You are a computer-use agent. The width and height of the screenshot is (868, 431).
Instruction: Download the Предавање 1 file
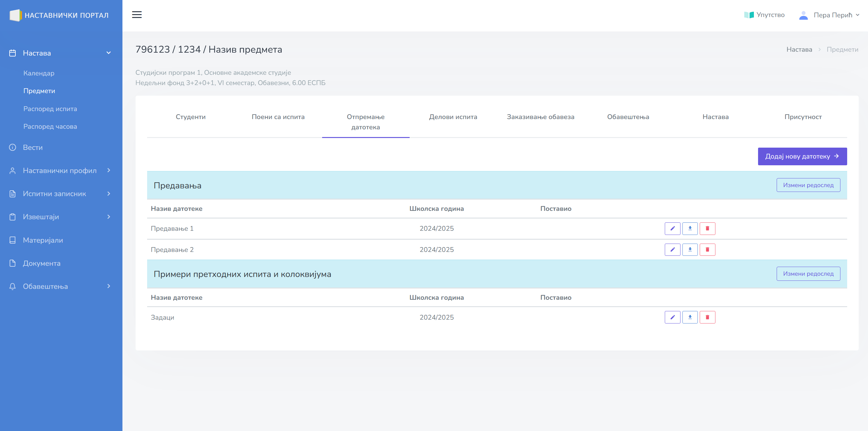coord(690,228)
